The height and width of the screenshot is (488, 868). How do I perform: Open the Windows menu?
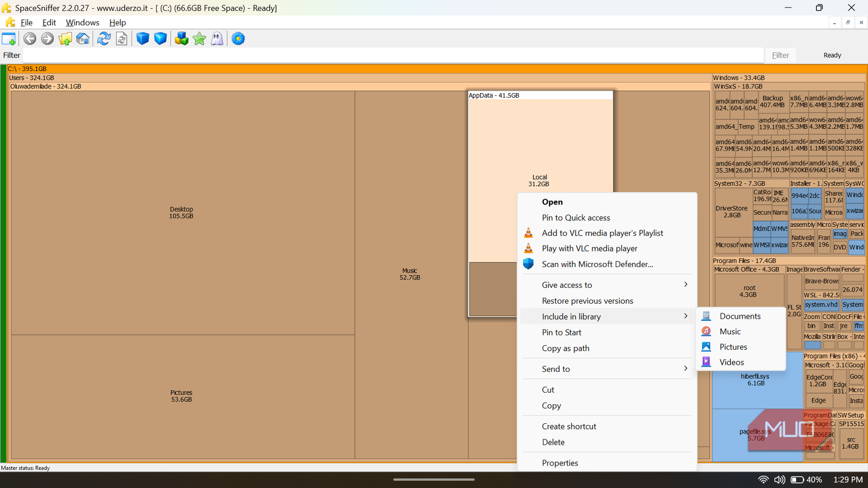tap(83, 23)
